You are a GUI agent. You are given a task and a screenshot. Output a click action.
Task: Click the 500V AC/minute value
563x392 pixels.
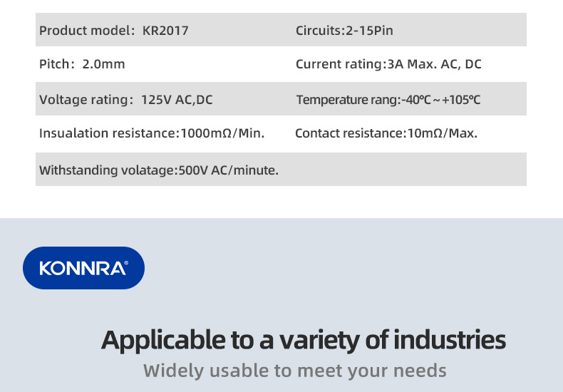coord(228,170)
